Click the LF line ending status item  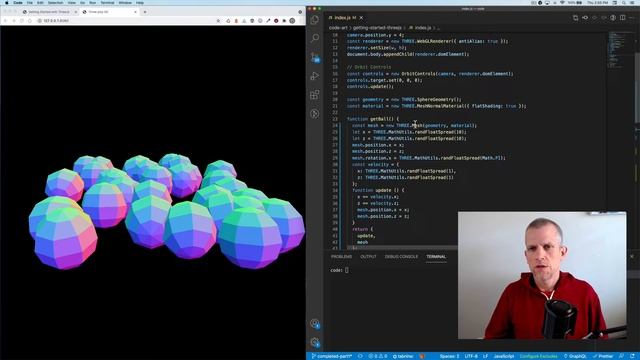(486, 356)
